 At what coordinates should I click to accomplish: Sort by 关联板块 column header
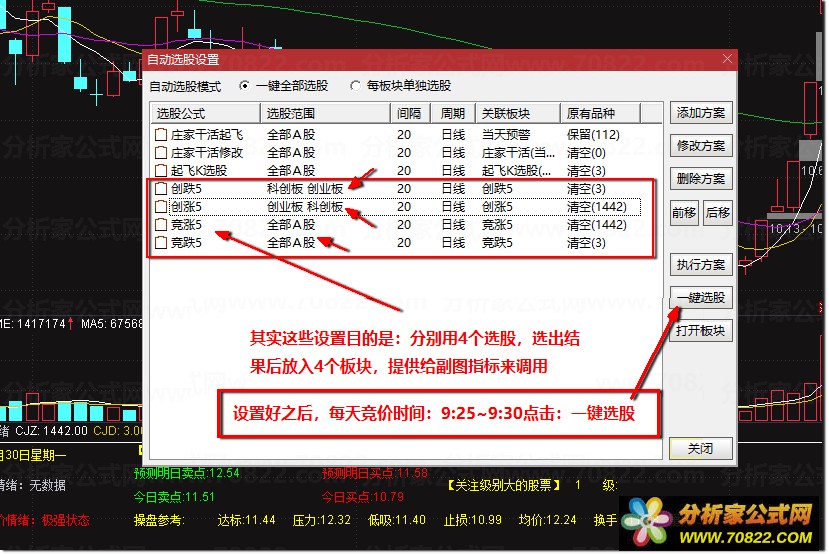point(518,114)
